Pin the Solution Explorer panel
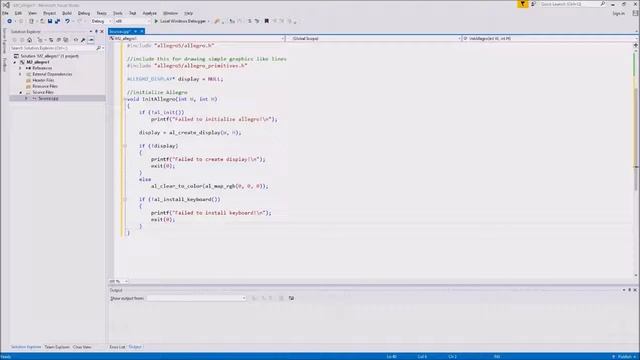Image resolution: width=640 pixels, height=360 pixels. (96, 31)
